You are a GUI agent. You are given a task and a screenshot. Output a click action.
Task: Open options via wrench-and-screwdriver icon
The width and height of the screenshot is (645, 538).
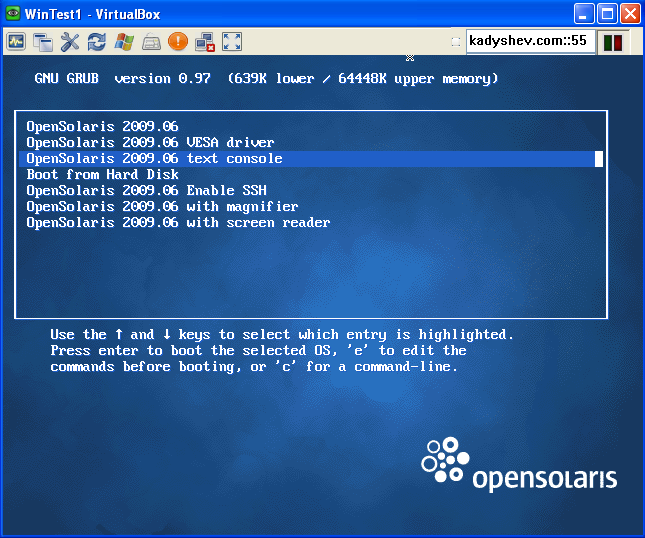pyautogui.click(x=70, y=42)
